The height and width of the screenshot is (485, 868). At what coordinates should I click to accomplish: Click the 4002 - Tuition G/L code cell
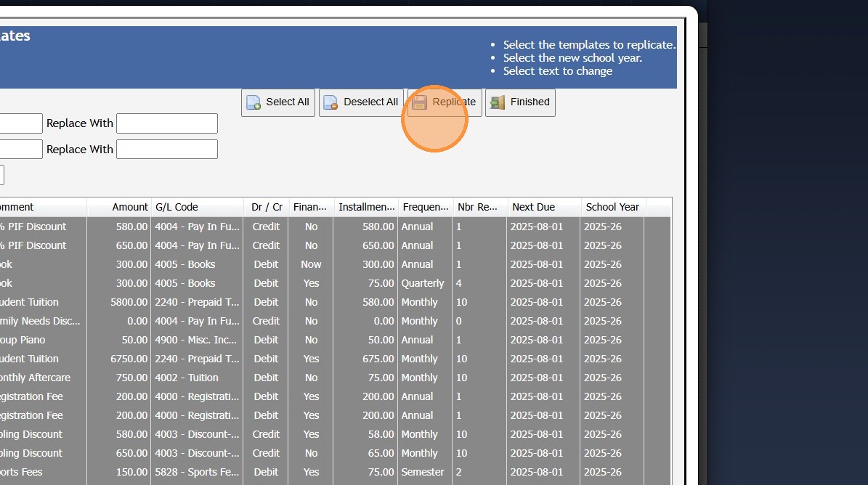click(x=187, y=378)
